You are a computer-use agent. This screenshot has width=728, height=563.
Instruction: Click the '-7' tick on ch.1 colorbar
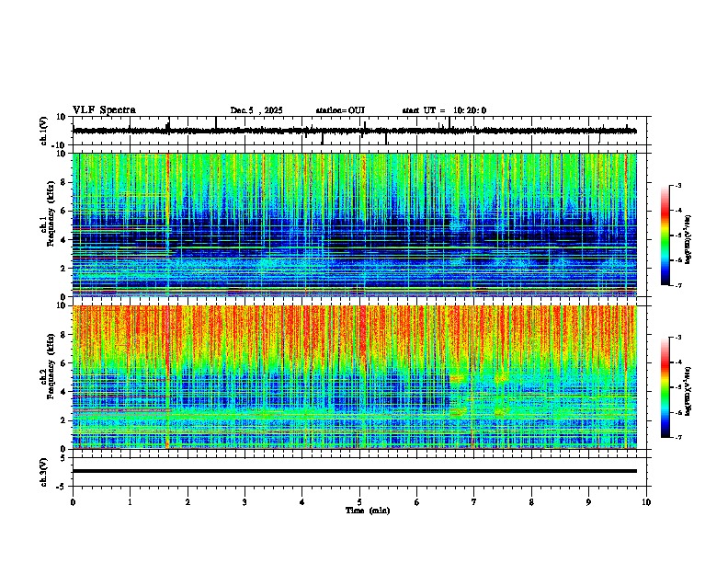[677, 285]
